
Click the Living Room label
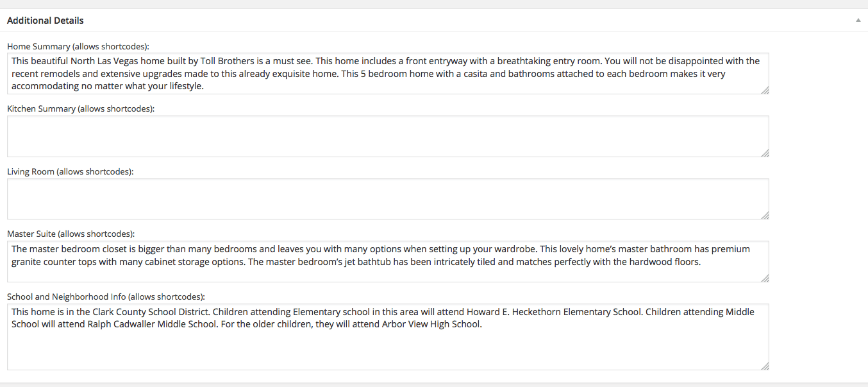tap(71, 171)
